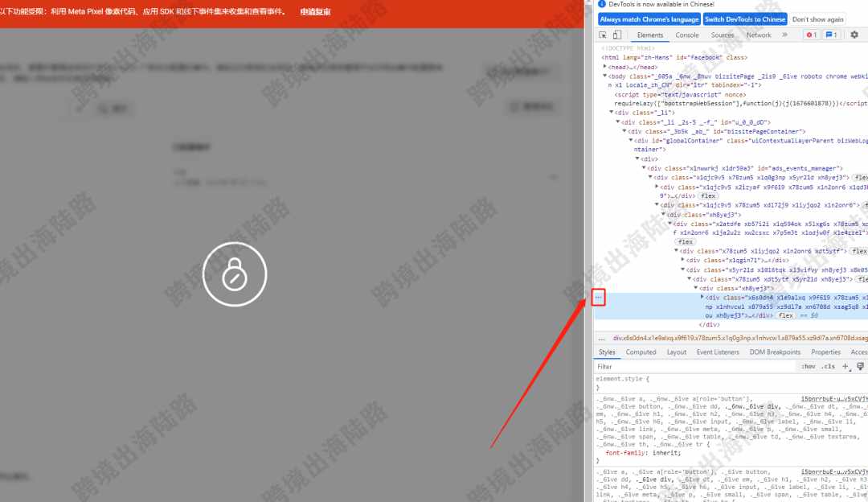
Task: Click the 申请复审 link in red banner
Action: (316, 11)
